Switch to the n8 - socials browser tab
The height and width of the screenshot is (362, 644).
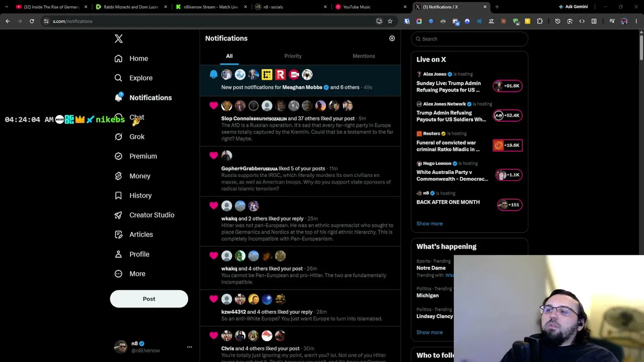click(291, 7)
